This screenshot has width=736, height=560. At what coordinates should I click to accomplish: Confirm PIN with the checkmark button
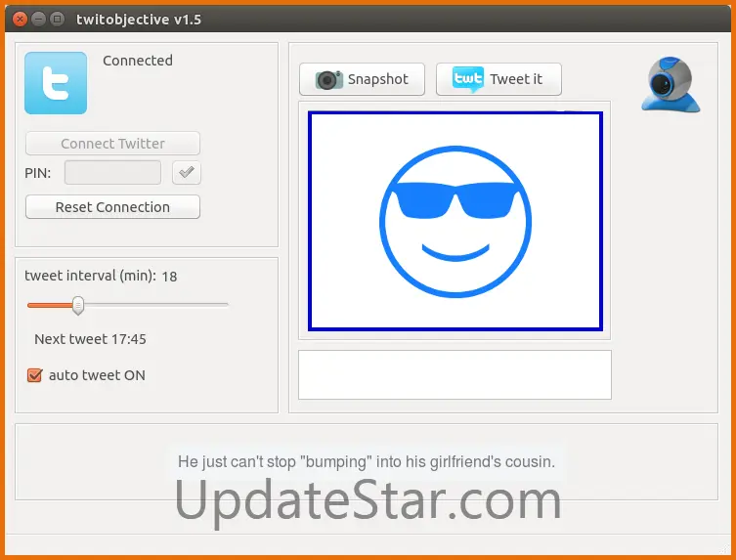click(x=187, y=172)
